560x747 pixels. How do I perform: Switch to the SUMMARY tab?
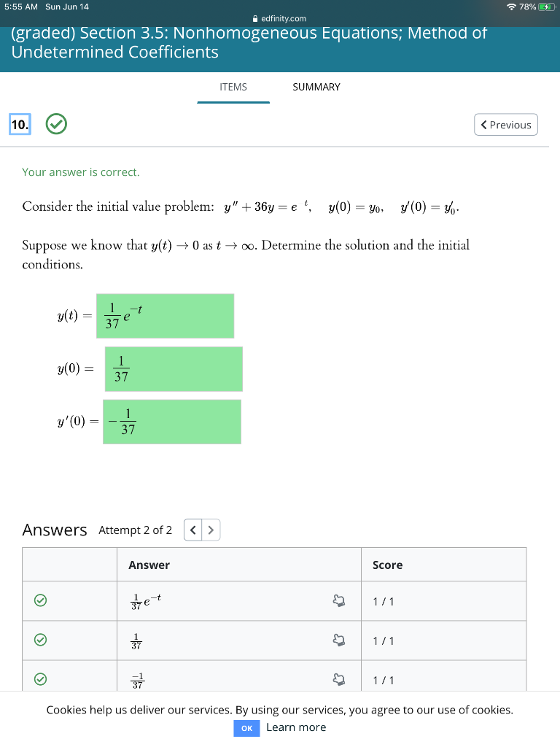[x=316, y=87]
